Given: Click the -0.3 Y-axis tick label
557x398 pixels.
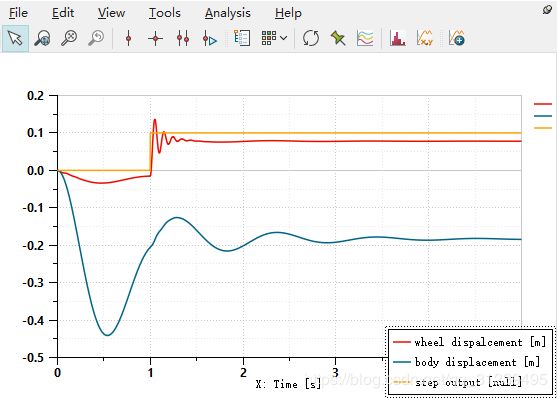Looking at the screenshot, I should tap(34, 283).
